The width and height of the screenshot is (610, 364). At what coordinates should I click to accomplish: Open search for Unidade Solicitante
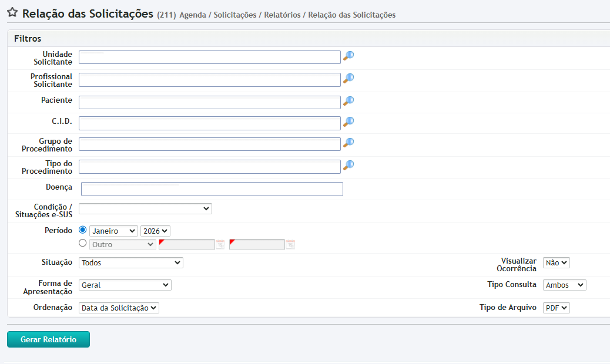(348, 56)
